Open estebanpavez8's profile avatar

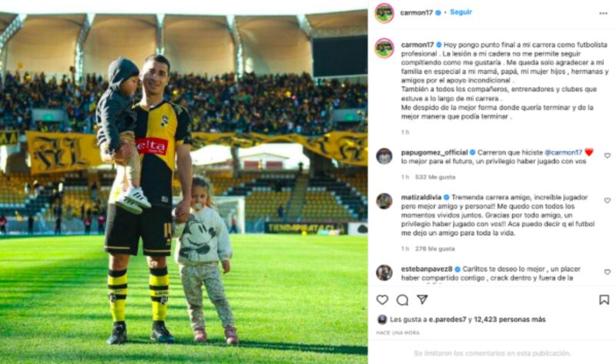pyautogui.click(x=384, y=272)
